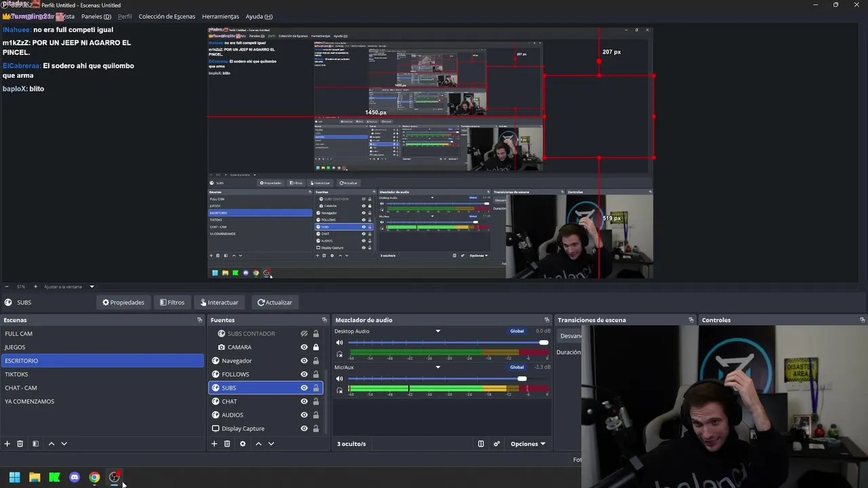Move source up with Fuentes up arrow

click(258, 444)
